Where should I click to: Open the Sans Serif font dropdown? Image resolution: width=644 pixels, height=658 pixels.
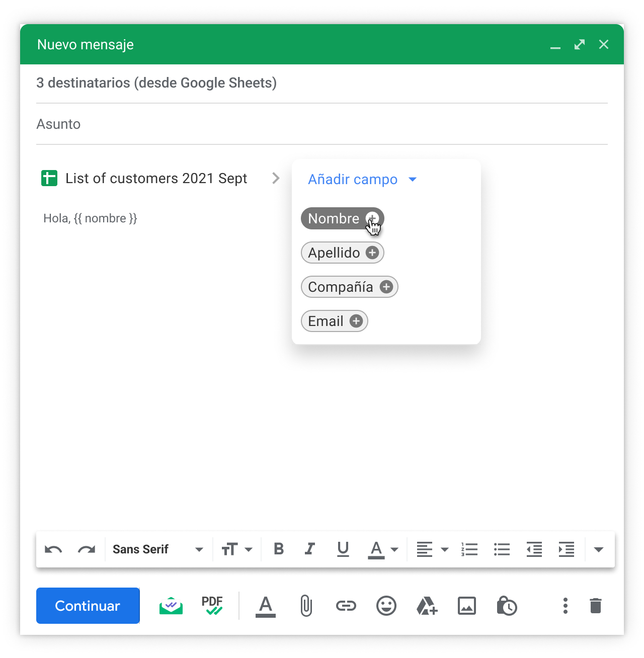click(158, 549)
